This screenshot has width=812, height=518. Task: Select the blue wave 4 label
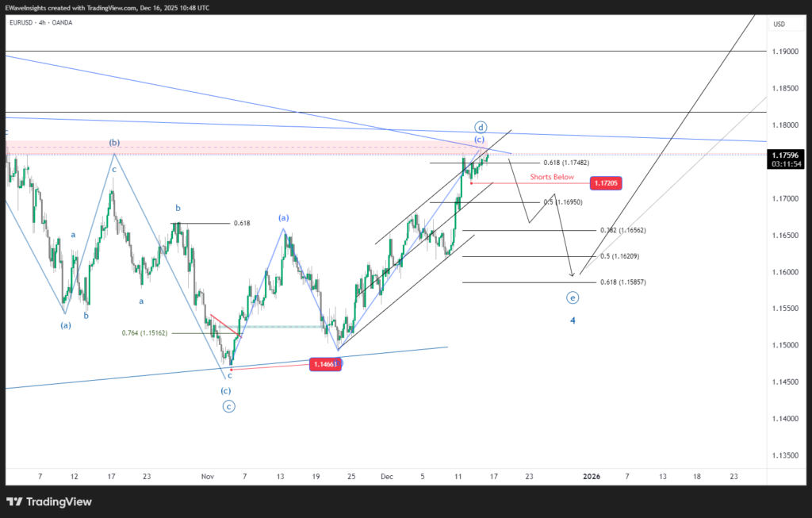(x=573, y=320)
